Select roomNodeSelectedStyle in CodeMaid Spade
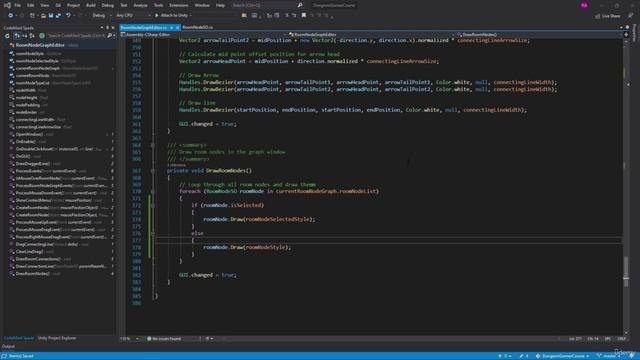Viewport: 640px width, 360px height. coord(37,61)
